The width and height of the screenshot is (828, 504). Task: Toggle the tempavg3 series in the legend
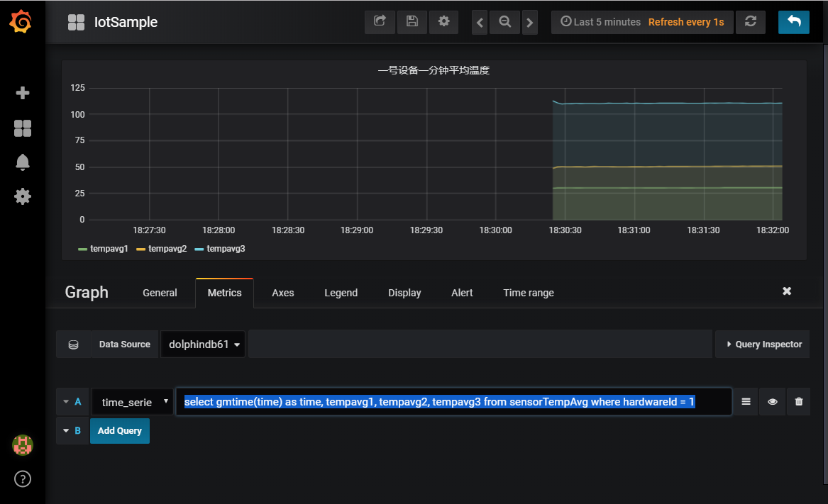click(x=225, y=249)
